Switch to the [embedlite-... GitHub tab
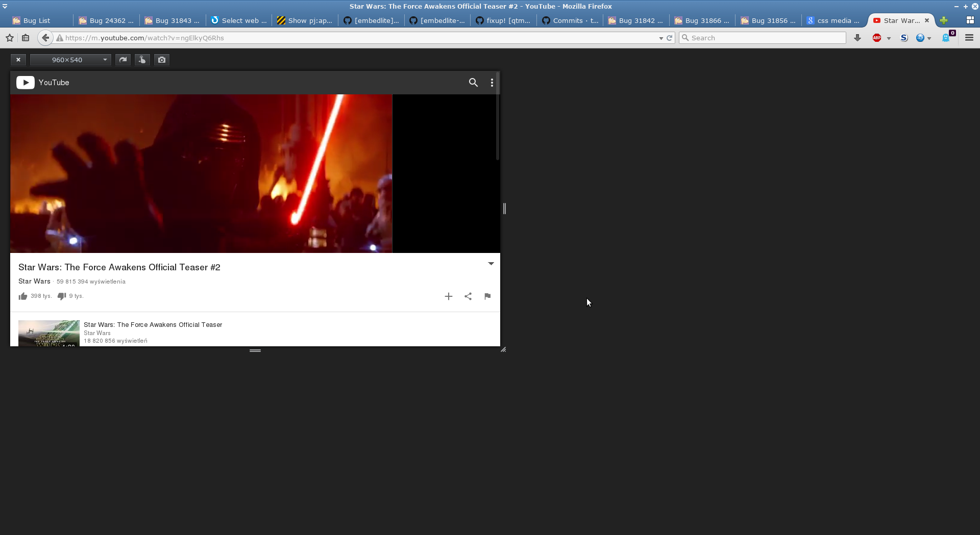Image resolution: width=980 pixels, height=535 pixels. tap(437, 20)
